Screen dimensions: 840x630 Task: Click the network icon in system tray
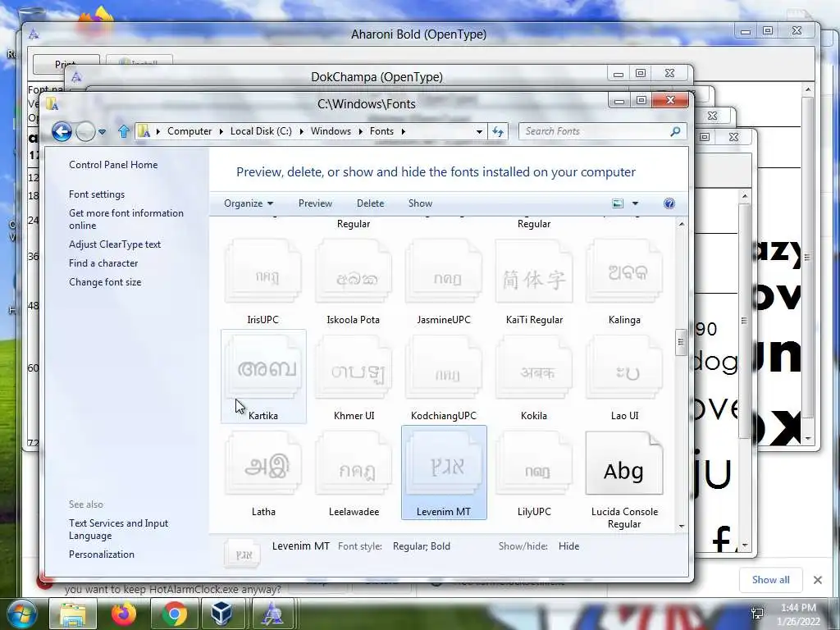coord(757,614)
